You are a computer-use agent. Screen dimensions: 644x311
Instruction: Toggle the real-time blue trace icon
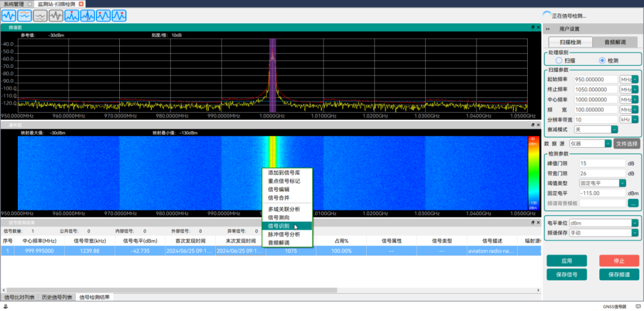[x=9, y=15]
